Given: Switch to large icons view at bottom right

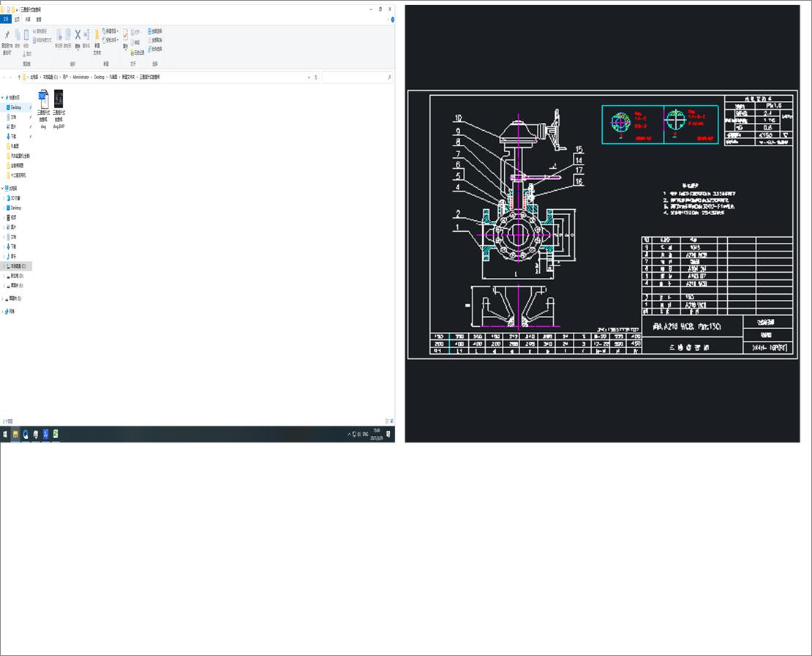Looking at the screenshot, I should pyautogui.click(x=391, y=421).
